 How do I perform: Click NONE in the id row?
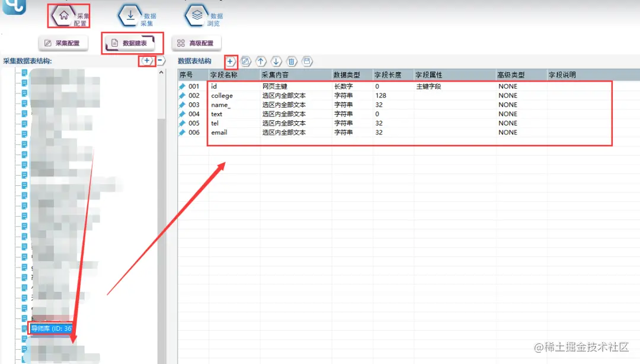click(x=508, y=86)
